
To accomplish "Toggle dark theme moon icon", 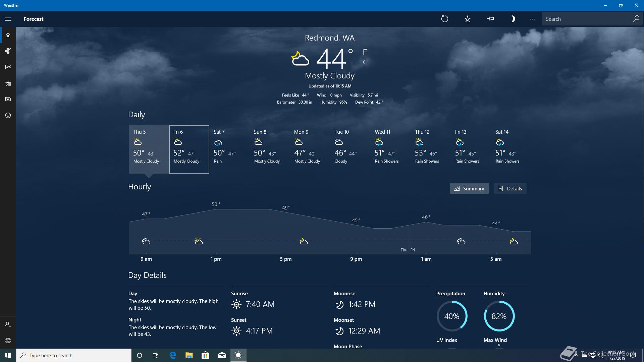I will click(513, 19).
